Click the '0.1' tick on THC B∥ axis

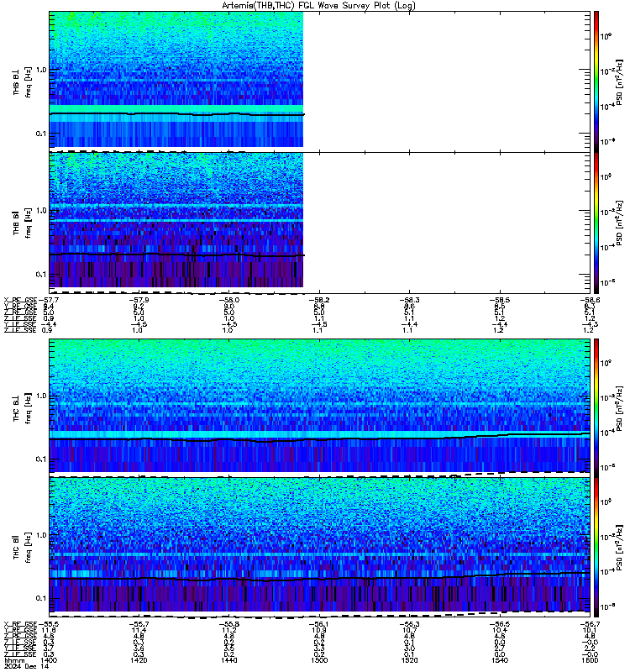(41, 598)
